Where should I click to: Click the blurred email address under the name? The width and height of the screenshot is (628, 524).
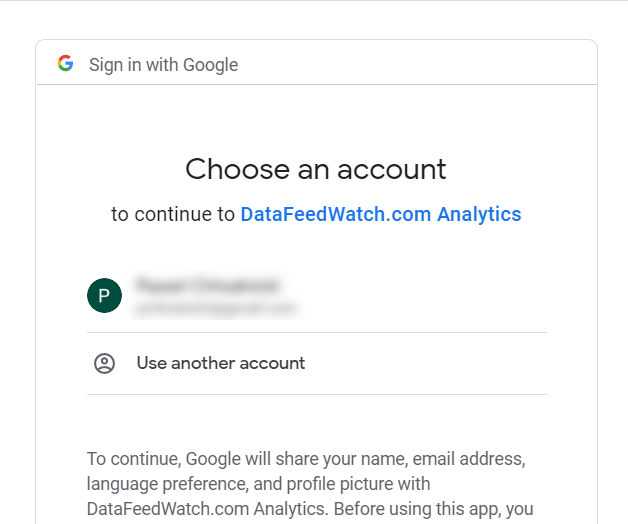pos(216,308)
